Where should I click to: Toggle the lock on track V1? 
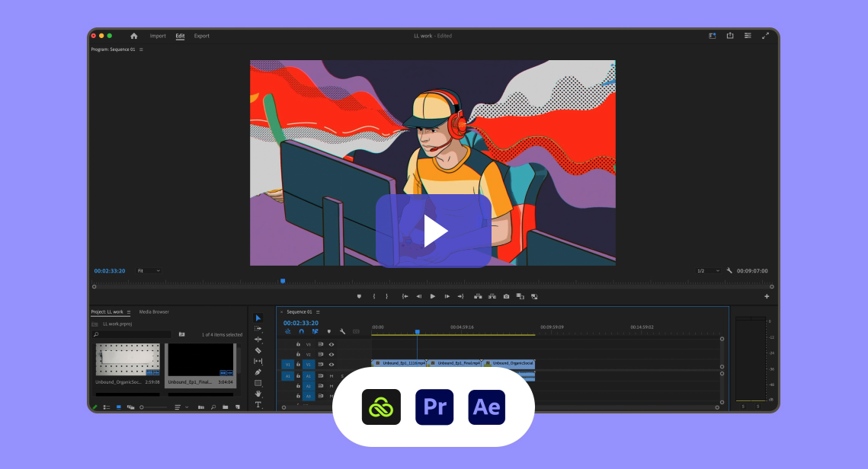point(298,365)
